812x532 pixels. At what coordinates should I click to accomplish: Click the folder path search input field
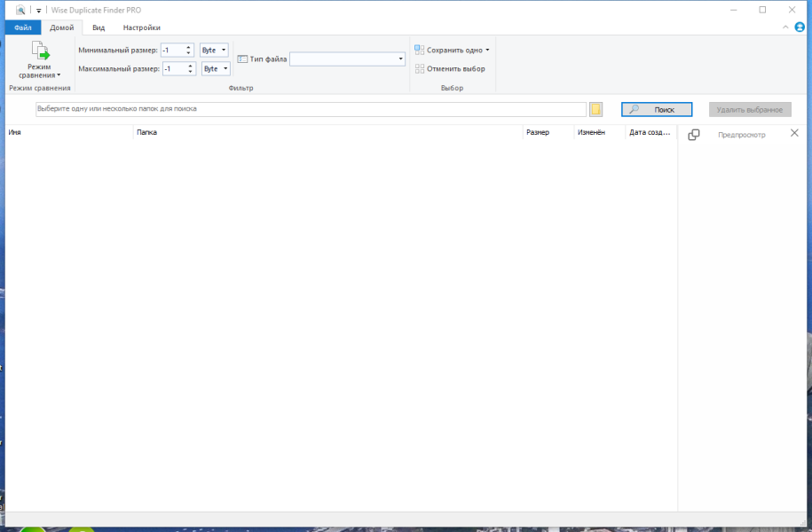tap(311, 109)
